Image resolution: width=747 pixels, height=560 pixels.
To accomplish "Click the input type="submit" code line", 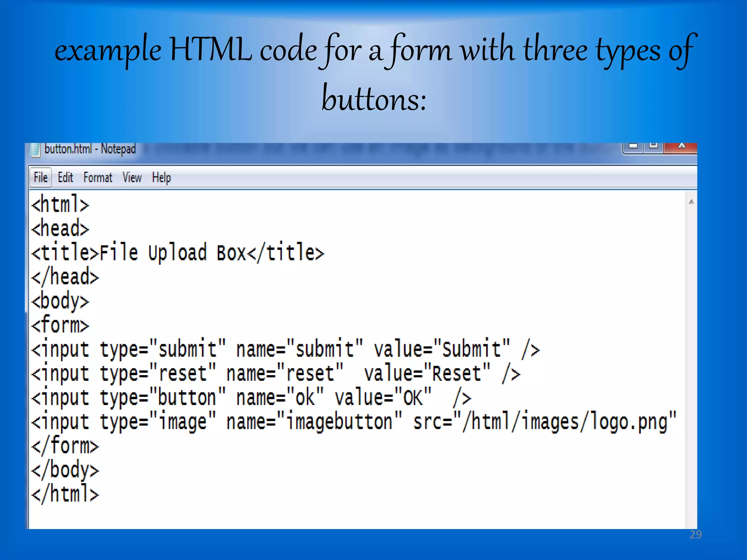I will 286,349.
